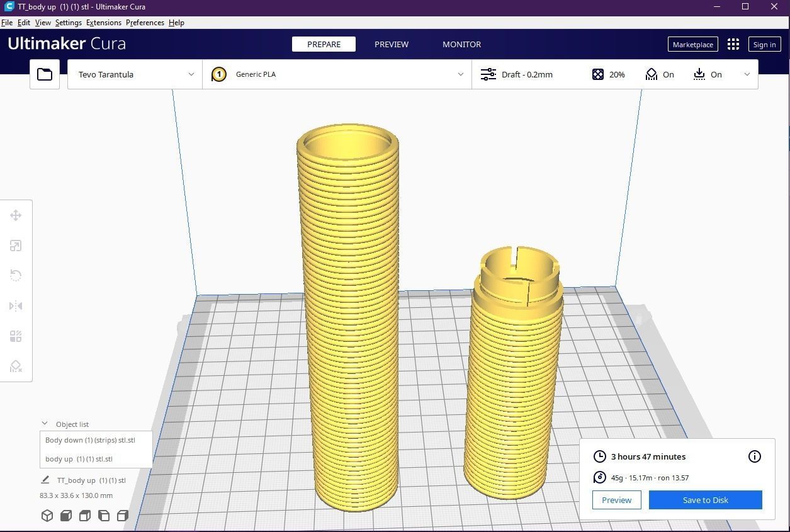Image resolution: width=790 pixels, height=532 pixels.
Task: Open the Marketplace
Action: click(692, 44)
